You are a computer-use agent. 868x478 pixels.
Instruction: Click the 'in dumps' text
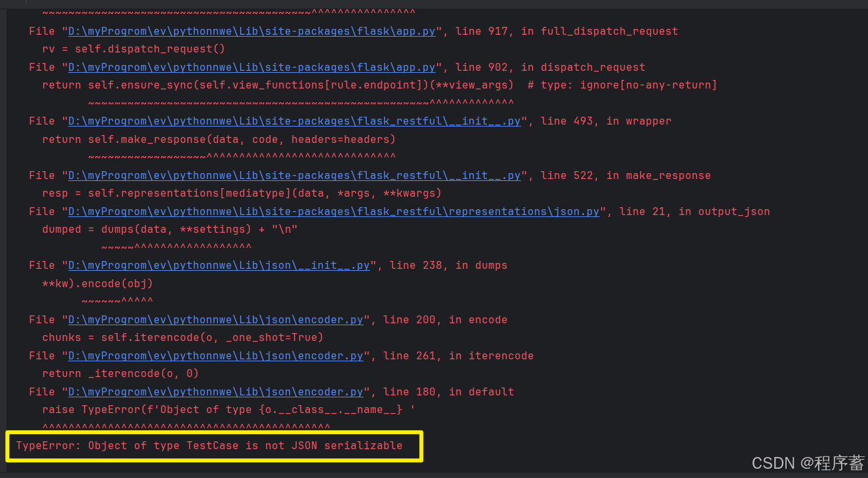click(482, 266)
